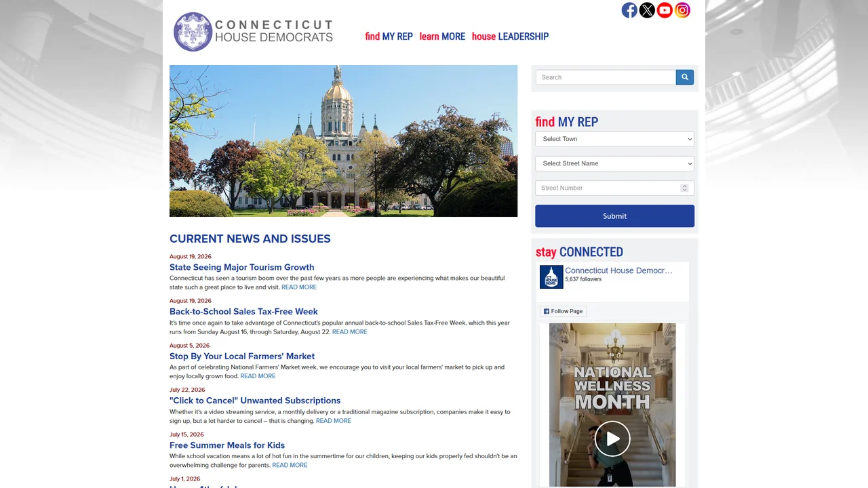Click the August 5, 2026 date
Screen dimensions: 868x488
tap(189, 346)
